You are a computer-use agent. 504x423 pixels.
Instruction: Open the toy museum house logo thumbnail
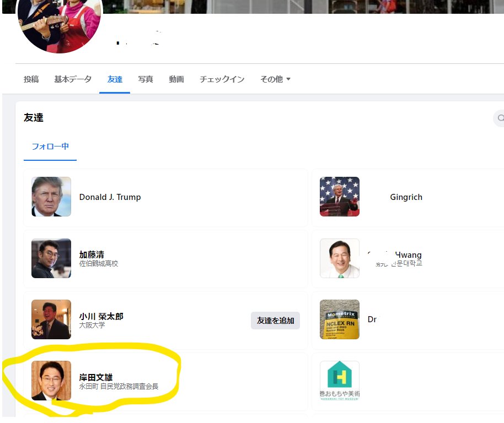point(340,381)
